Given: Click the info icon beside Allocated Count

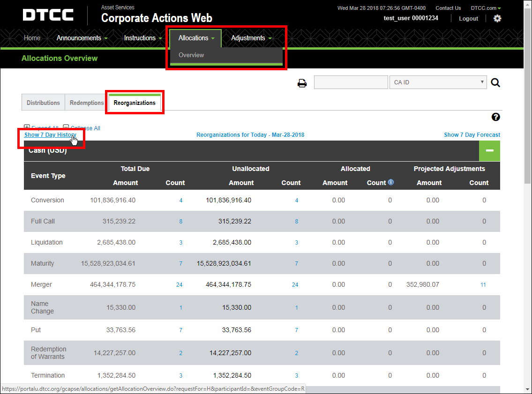Looking at the screenshot, I should 391,182.
